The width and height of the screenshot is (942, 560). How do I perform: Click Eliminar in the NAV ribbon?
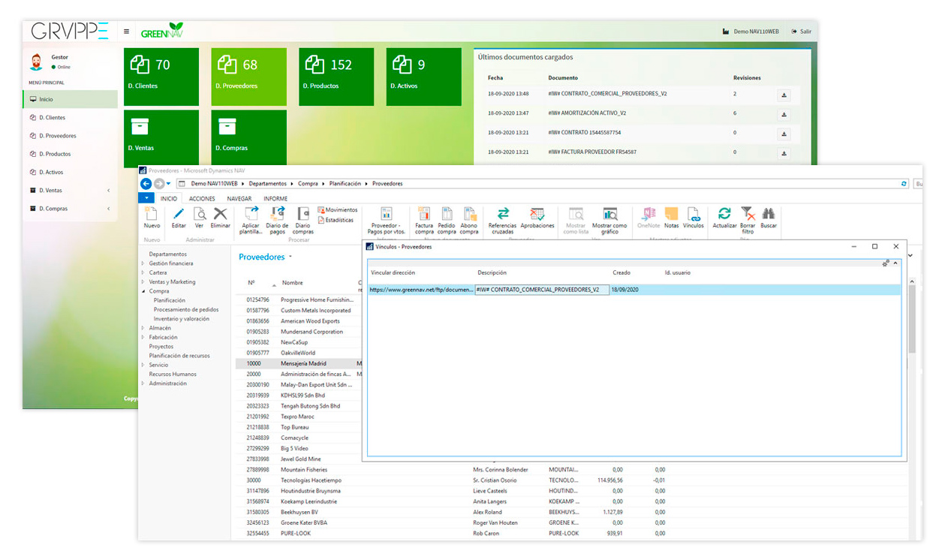pos(220,218)
